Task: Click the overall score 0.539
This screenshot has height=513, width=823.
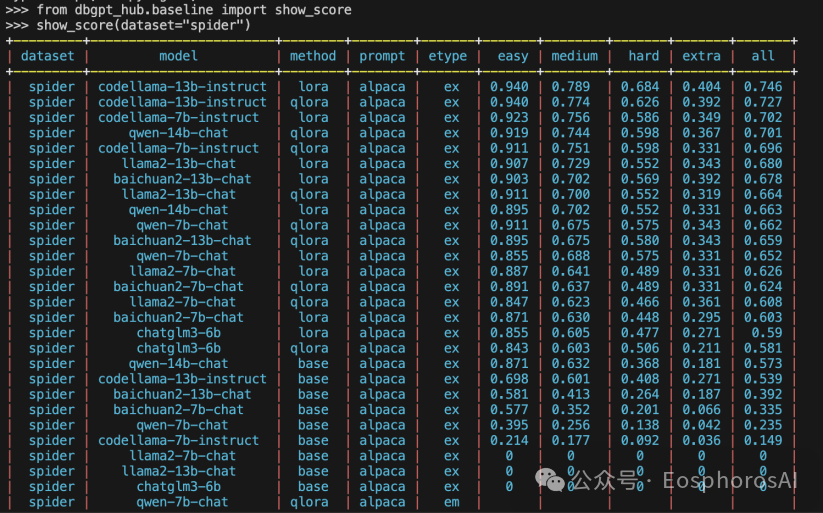Action: [763, 379]
